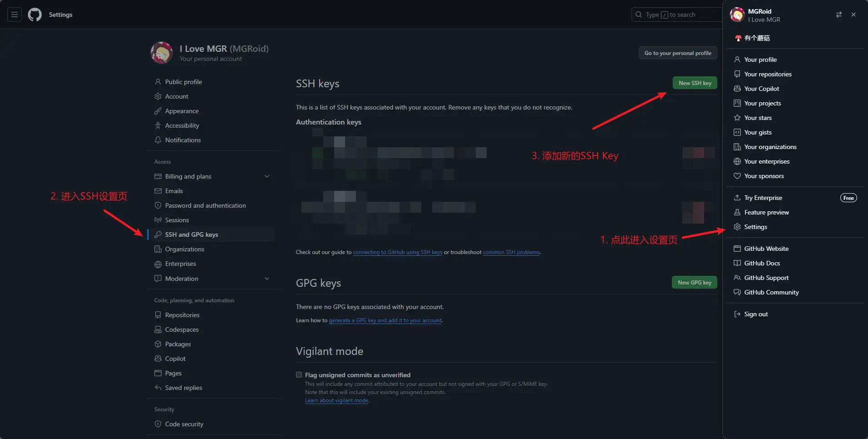Click the paintbrush icon beside Appearance

click(158, 111)
